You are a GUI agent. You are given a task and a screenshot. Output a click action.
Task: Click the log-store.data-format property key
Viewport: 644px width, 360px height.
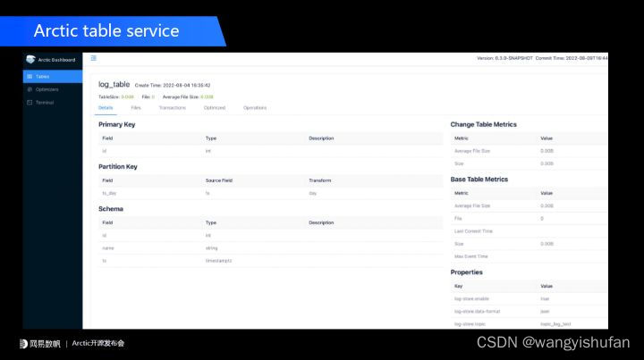pyautogui.click(x=478, y=312)
